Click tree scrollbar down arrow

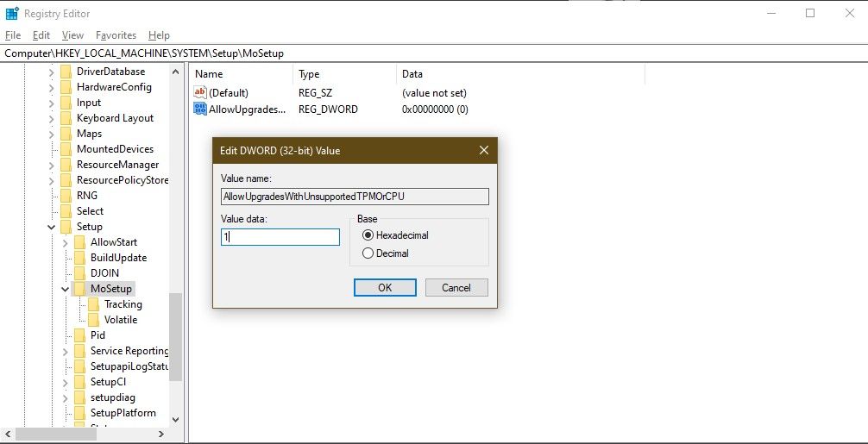tap(175, 420)
